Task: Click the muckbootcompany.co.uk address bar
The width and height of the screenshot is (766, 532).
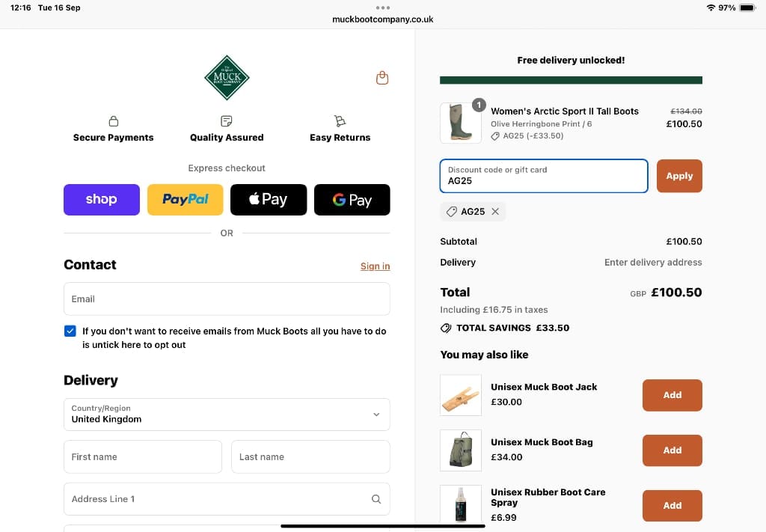Action: [382, 19]
